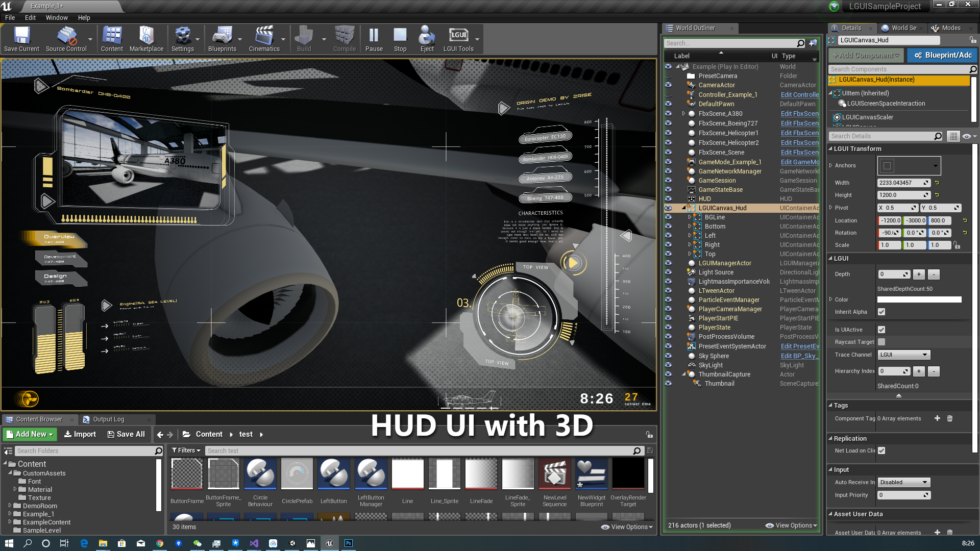
Task: Open the Window menu
Action: coord(56,17)
